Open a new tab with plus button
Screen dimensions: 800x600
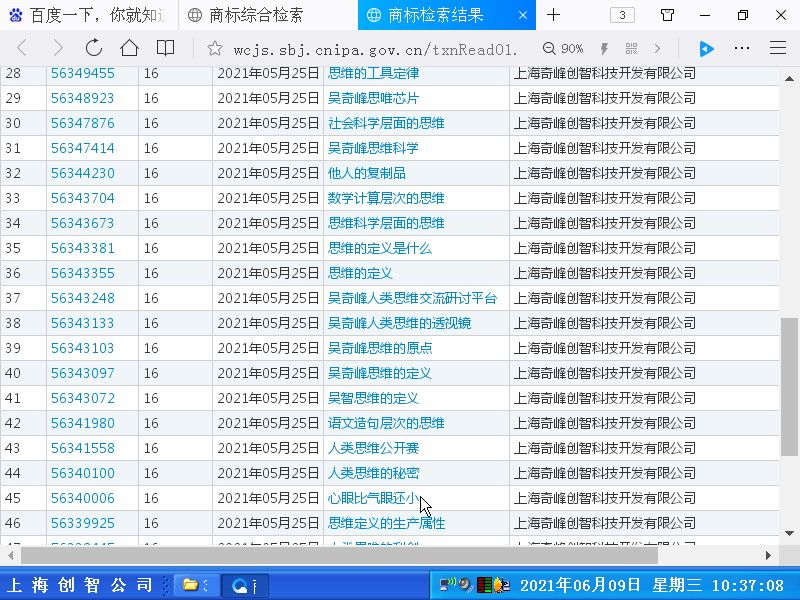[553, 15]
